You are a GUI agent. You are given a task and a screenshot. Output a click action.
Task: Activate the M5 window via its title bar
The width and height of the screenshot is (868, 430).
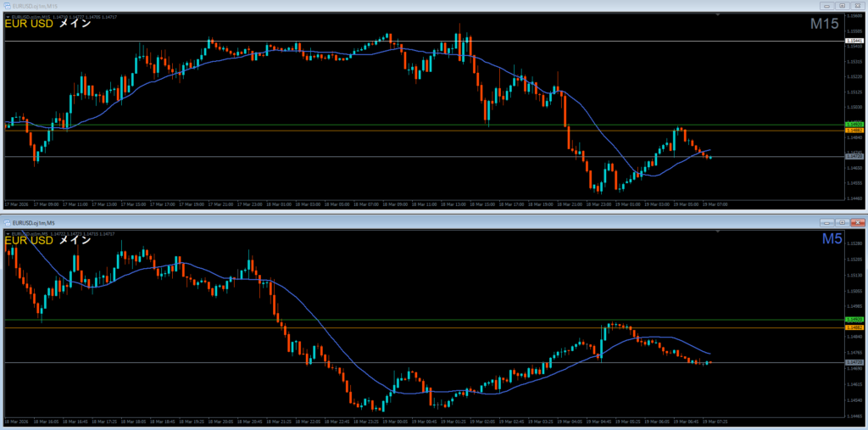(424, 221)
